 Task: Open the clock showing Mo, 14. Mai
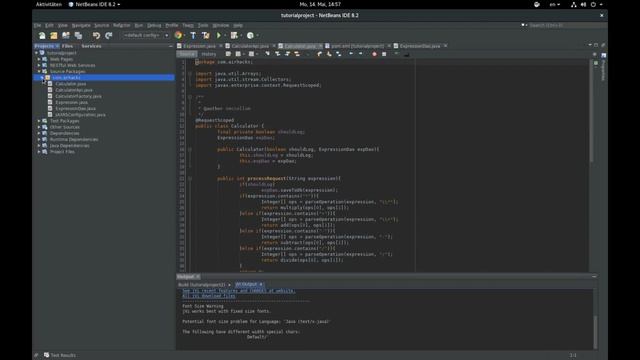320,4
